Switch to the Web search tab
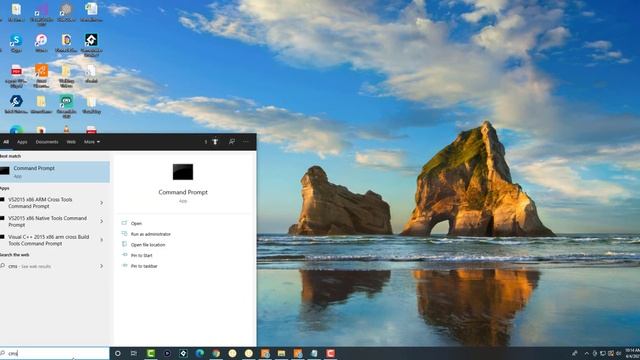The width and height of the screenshot is (640, 360). tap(71, 142)
